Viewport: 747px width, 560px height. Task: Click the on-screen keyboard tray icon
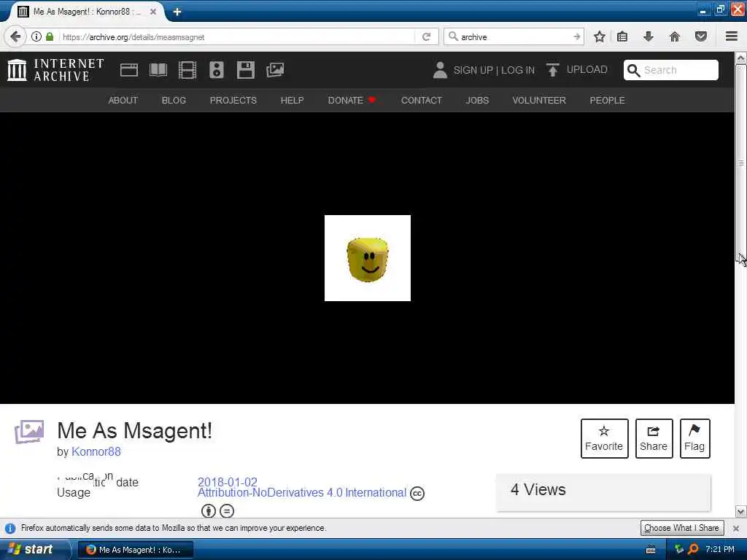[x=651, y=550]
